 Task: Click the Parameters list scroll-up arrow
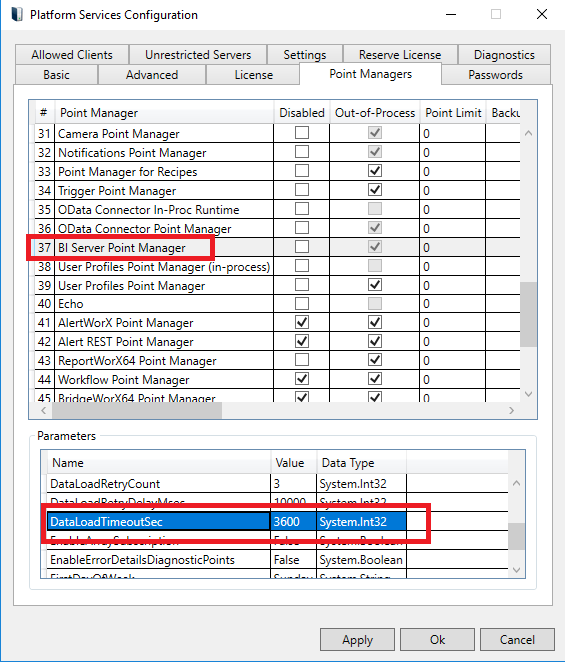coord(516,483)
